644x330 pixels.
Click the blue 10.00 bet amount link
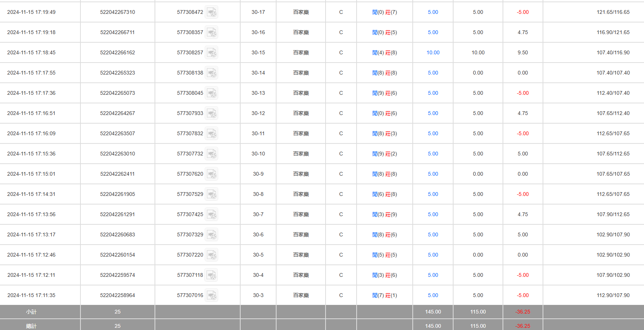(433, 53)
